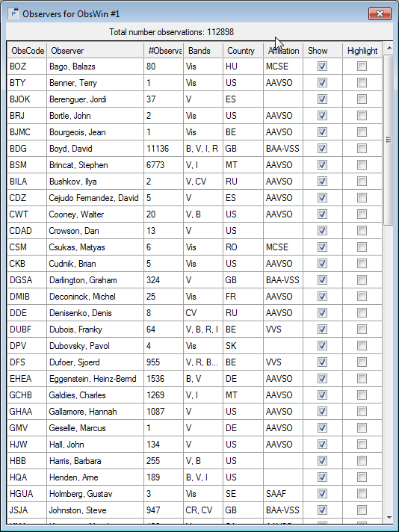This screenshot has width=399, height=532.
Task: Sort by the Observer column header
Action: (95, 51)
